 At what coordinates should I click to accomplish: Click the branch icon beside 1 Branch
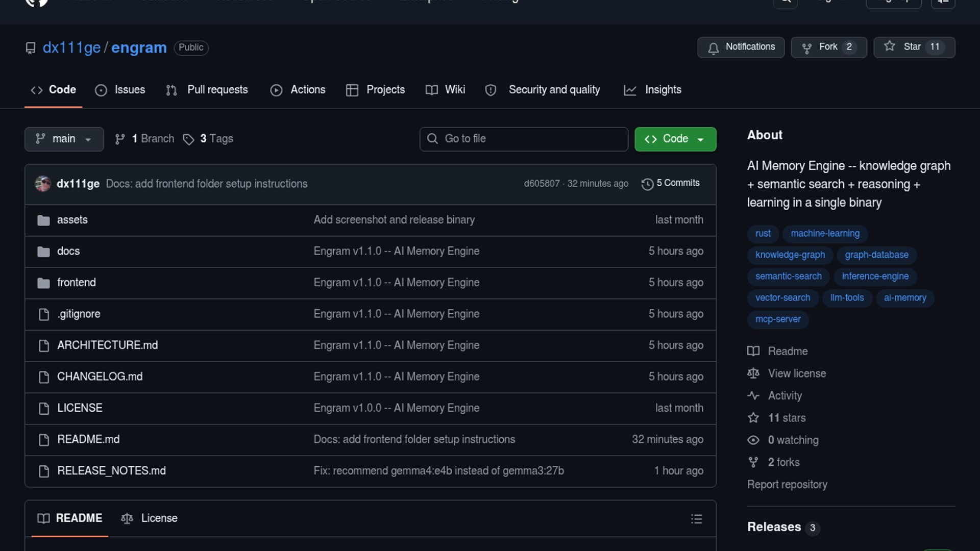(x=120, y=139)
